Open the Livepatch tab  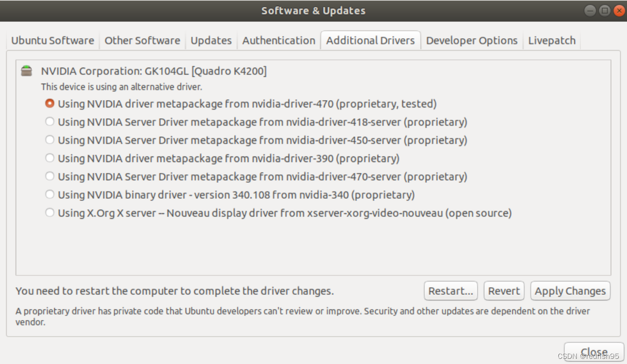[x=552, y=40]
